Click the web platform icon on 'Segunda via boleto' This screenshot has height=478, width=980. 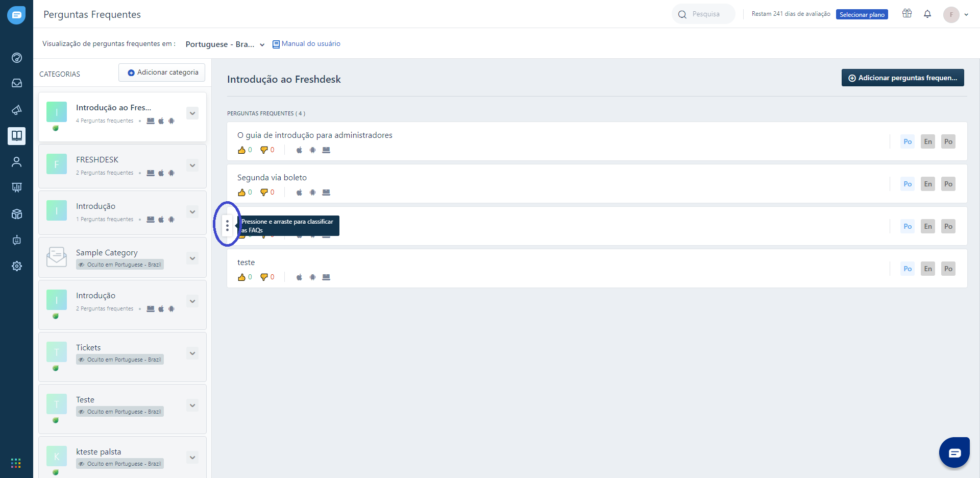[x=326, y=192]
